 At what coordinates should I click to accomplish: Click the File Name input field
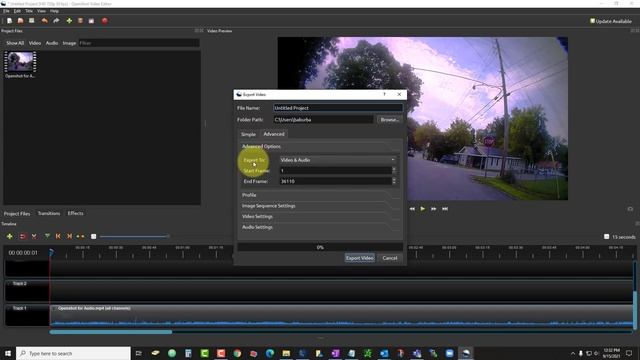[338, 108]
